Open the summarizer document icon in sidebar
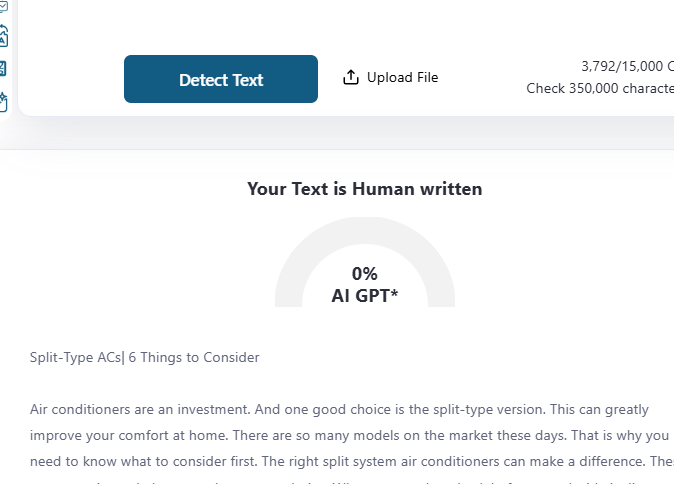Image resolution: width=674 pixels, height=484 pixels. tap(3, 69)
